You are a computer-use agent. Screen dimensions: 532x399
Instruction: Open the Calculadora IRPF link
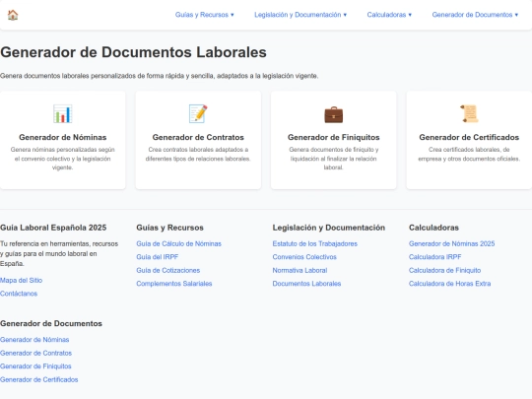tap(435, 257)
